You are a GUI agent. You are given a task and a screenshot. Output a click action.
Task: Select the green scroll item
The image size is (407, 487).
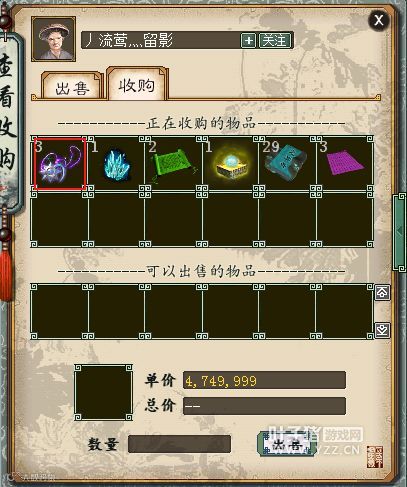pos(173,164)
